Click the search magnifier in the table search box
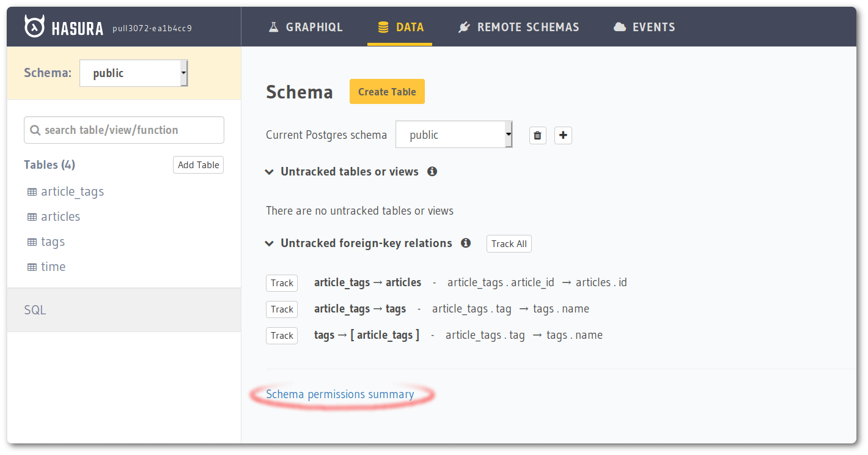Screen dimensions: 868x455 click(x=35, y=130)
